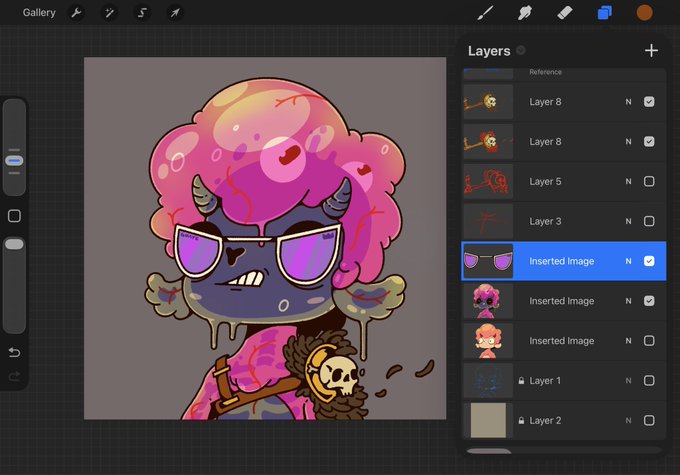
Task: Click the orange-haired character layer thumbnail
Action: click(488, 341)
